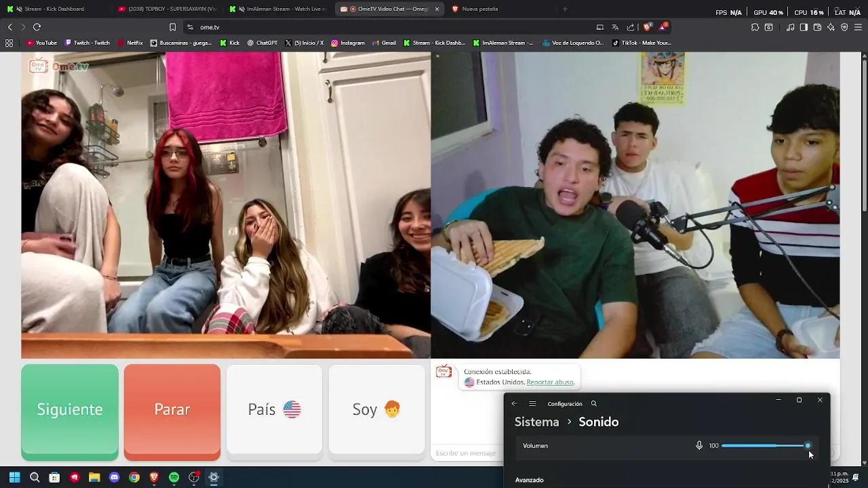The width and height of the screenshot is (868, 488).
Task: Mute the microphone icon beside Volumen
Action: [x=699, y=445]
